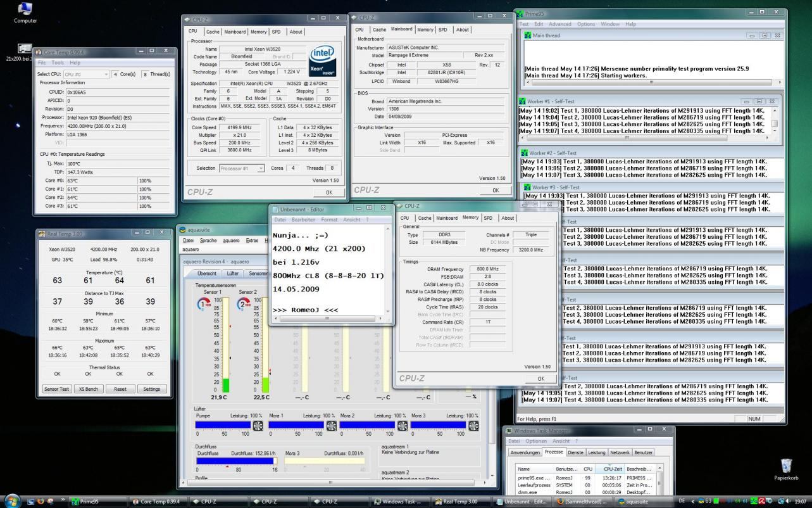
Task: Click OK in the CPU-Z Mainboard window
Action: click(494, 190)
